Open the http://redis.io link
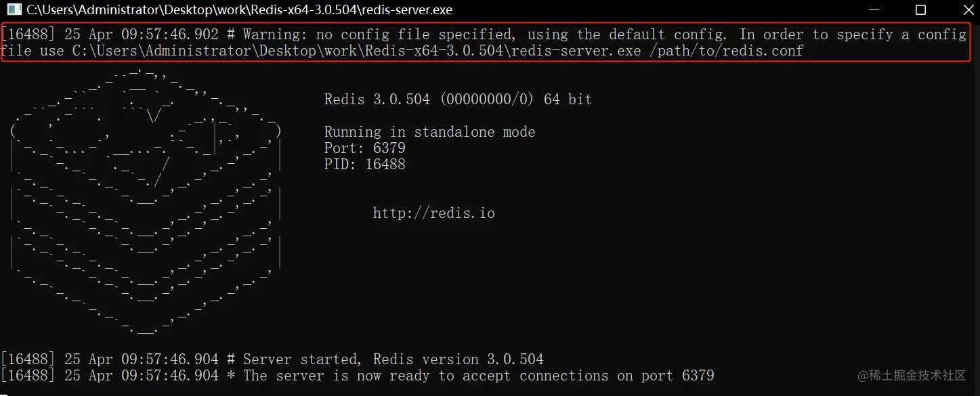980x396 pixels. [x=433, y=213]
